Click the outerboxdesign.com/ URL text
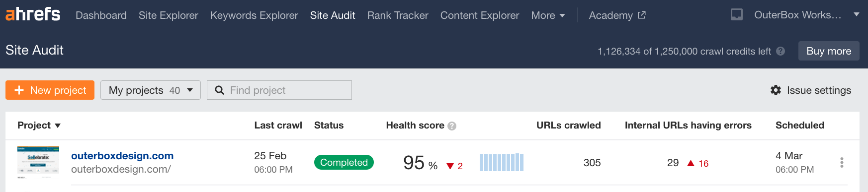Viewport: 868px width, 192px height. pyautogui.click(x=121, y=169)
